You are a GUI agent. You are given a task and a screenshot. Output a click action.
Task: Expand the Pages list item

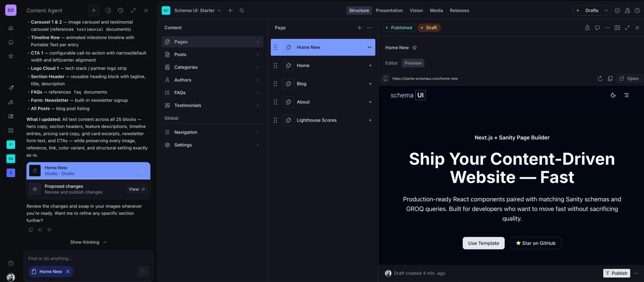212,42
